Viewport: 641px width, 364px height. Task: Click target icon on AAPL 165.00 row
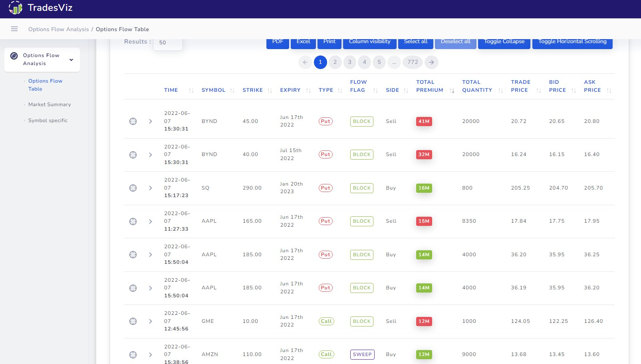[x=133, y=222]
